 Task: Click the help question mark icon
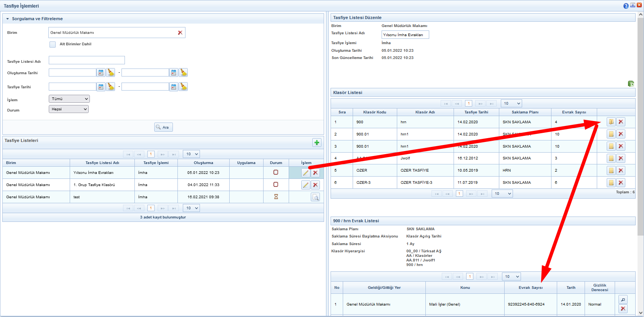pyautogui.click(x=626, y=6)
